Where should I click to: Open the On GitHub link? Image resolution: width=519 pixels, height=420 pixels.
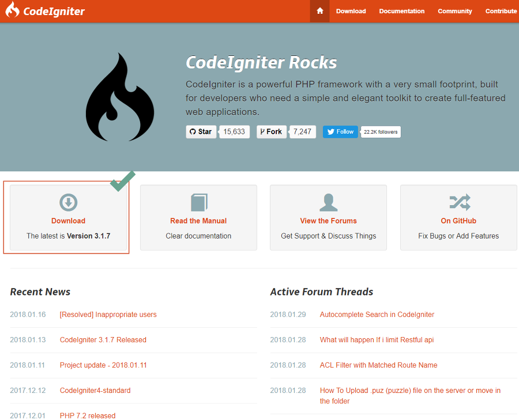tap(458, 221)
